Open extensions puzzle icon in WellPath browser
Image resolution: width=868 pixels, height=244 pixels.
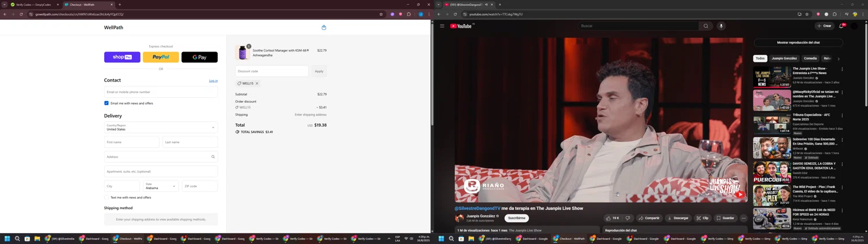(x=409, y=14)
